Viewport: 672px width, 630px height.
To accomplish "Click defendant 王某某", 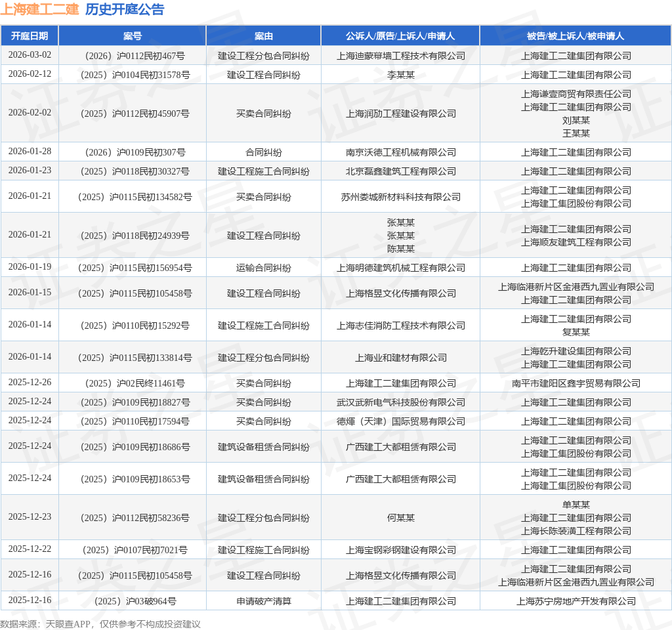I will (x=576, y=133).
